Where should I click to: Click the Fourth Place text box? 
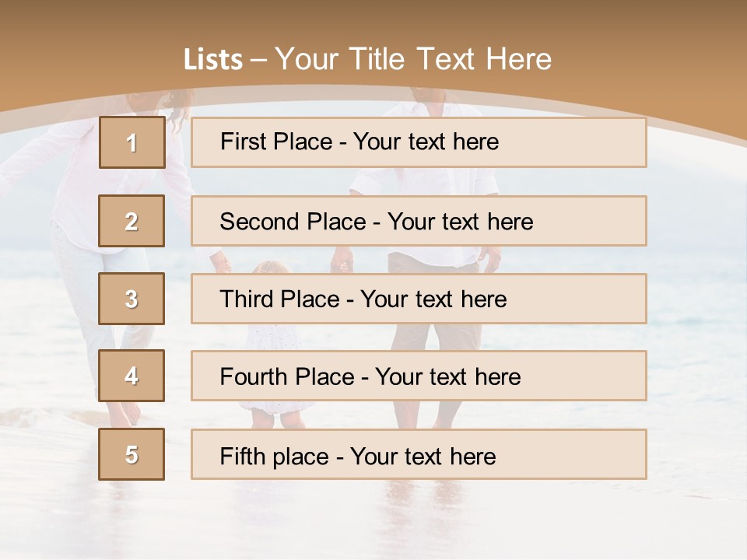(x=419, y=376)
